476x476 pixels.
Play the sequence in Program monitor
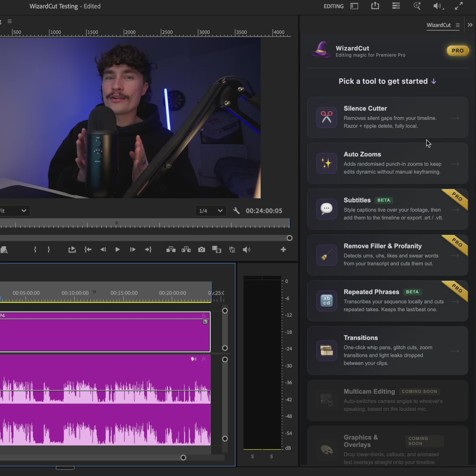point(118,249)
